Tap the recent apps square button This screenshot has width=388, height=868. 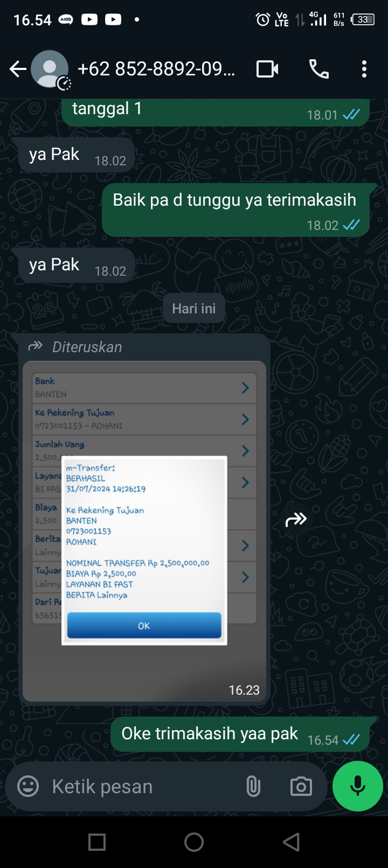click(x=97, y=842)
